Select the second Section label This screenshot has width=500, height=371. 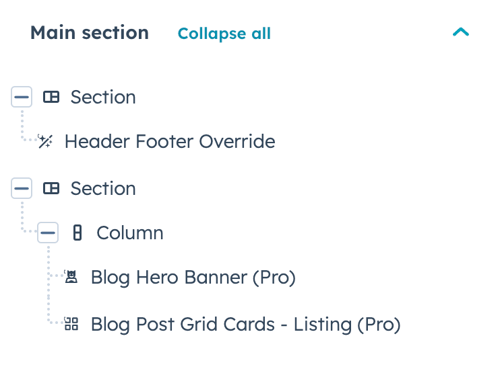103,188
